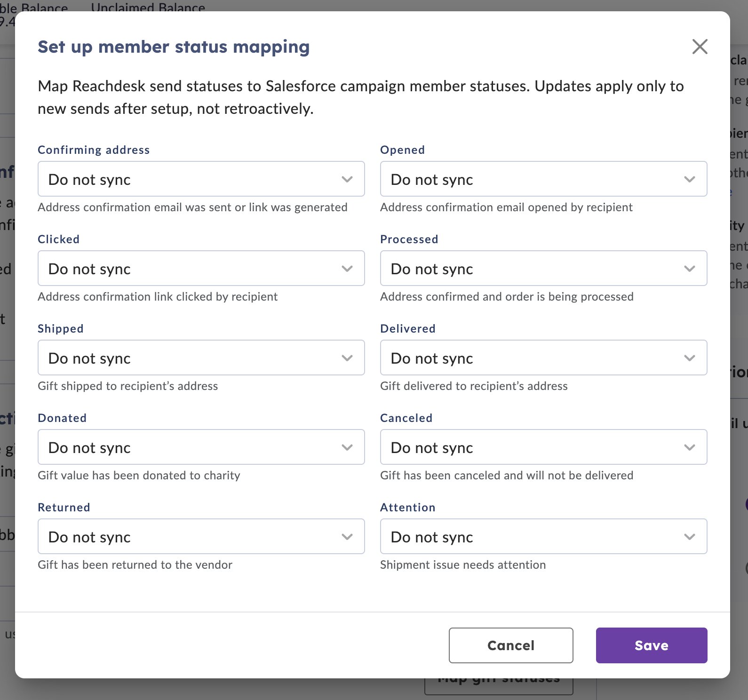
Task: Click 'Shipment issue needs attention' helper text
Action: tap(463, 565)
